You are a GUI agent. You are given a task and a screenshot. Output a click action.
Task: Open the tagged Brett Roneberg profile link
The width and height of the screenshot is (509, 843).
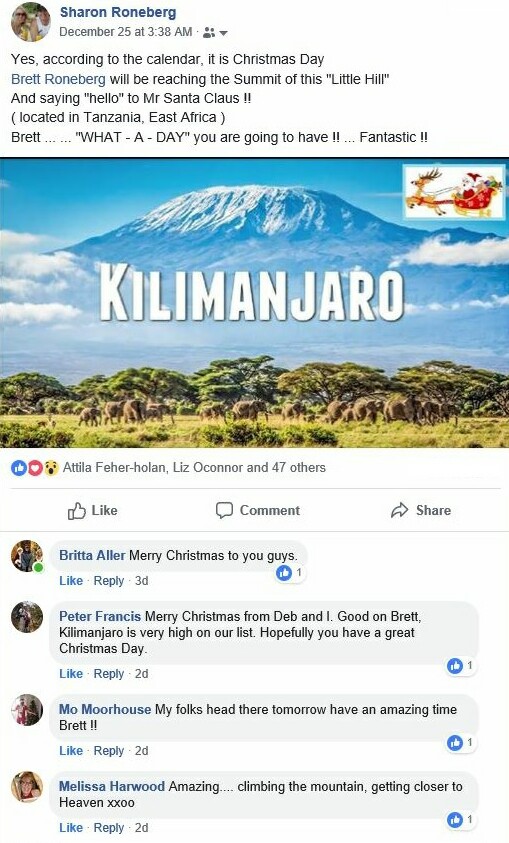(58, 79)
